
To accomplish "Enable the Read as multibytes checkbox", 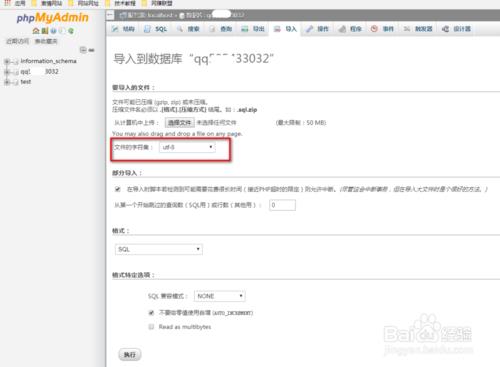I will pos(151,327).
